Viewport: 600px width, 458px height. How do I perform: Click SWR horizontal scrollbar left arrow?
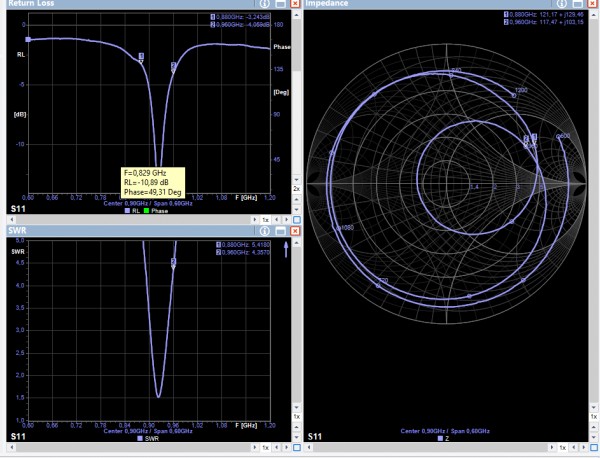[x=12, y=447]
